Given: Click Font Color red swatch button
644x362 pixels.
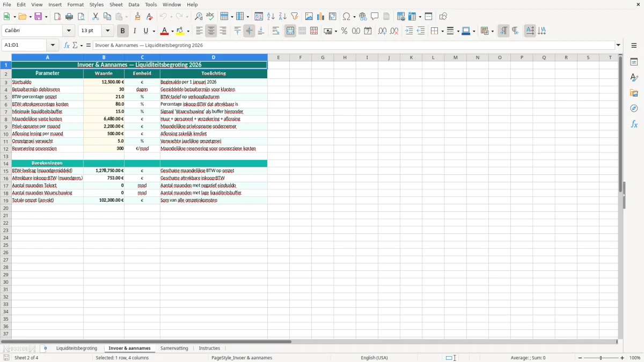Looking at the screenshot, I should pos(164,31).
